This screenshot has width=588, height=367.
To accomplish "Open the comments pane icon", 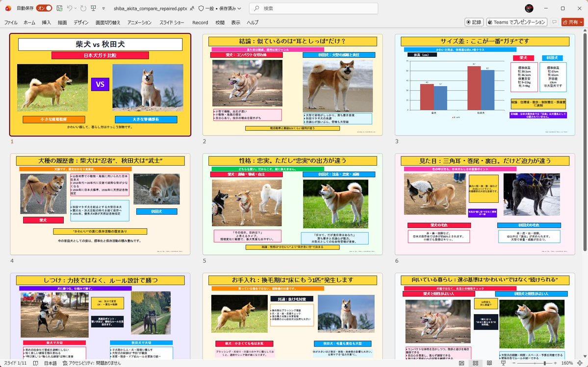I will (x=554, y=22).
